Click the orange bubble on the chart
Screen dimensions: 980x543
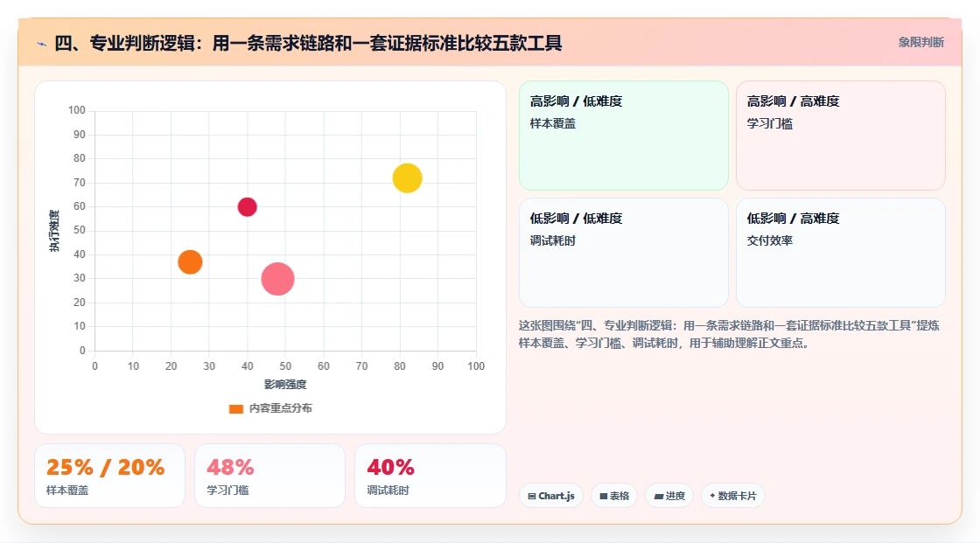coord(190,261)
